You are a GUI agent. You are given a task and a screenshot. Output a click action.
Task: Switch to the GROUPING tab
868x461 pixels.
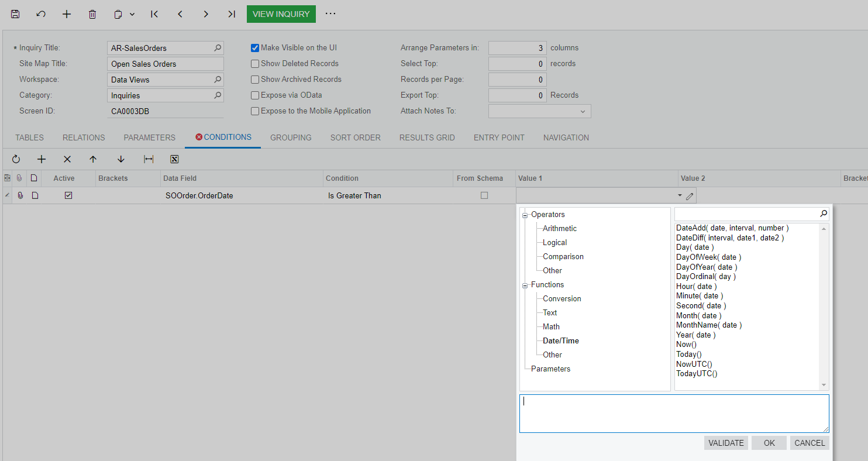point(291,137)
